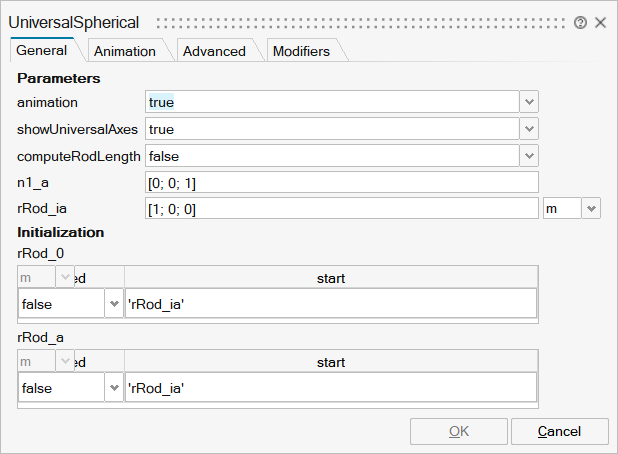The image size is (618, 454).
Task: Open the Advanced tab
Action: click(214, 51)
